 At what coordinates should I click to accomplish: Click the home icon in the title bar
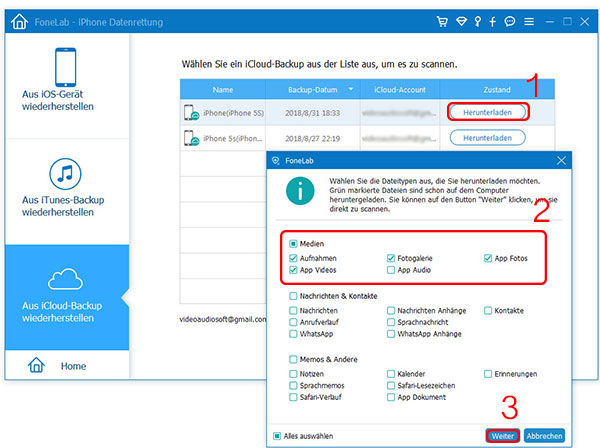20,22
